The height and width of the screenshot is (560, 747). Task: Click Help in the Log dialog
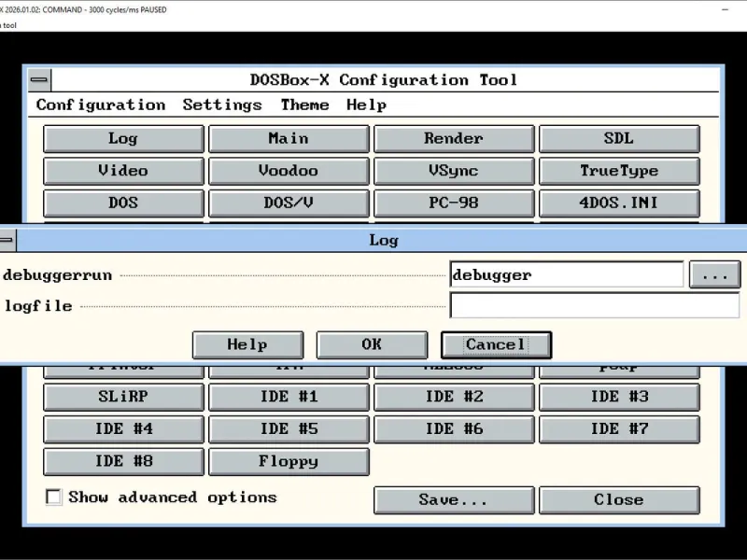247,344
